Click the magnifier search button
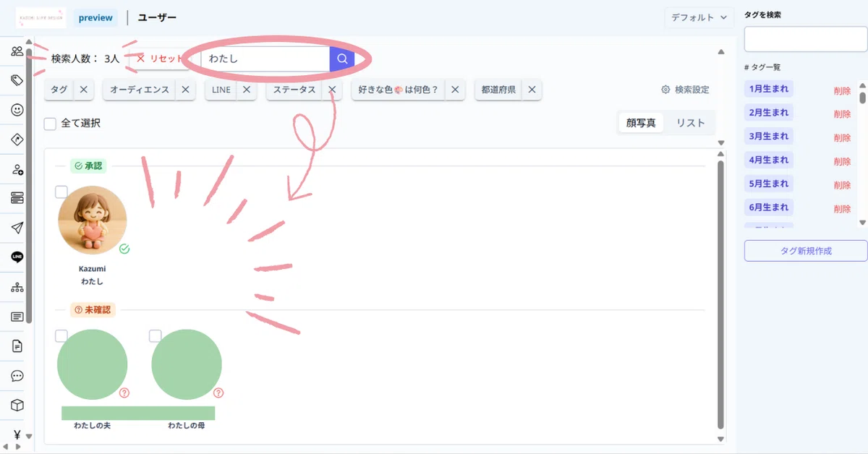This screenshot has width=868, height=454. pos(342,59)
